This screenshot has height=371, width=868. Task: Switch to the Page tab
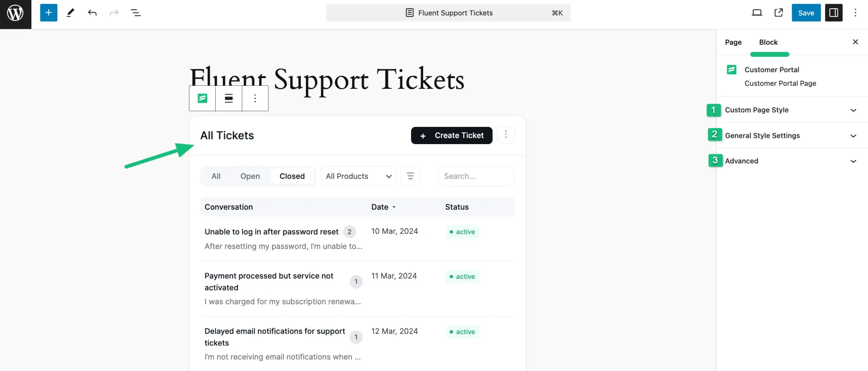pos(733,42)
